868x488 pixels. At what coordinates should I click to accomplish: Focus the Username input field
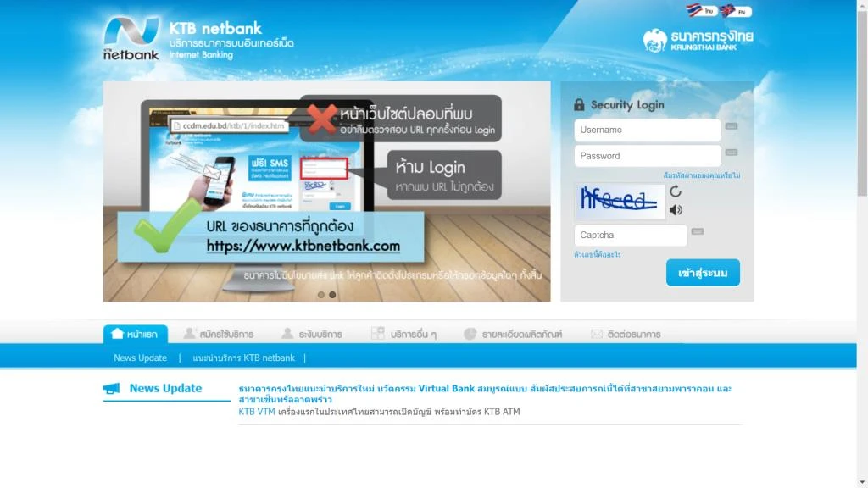(648, 130)
